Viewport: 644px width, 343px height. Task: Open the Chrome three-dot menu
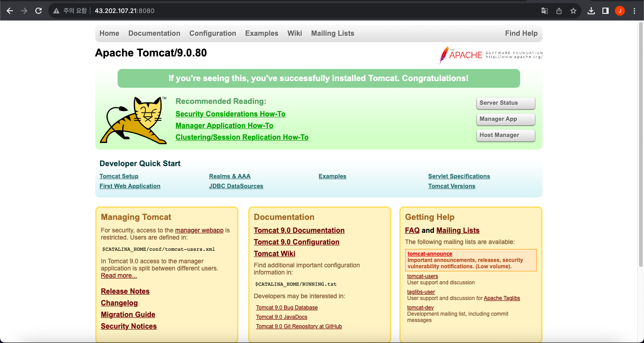tap(634, 11)
